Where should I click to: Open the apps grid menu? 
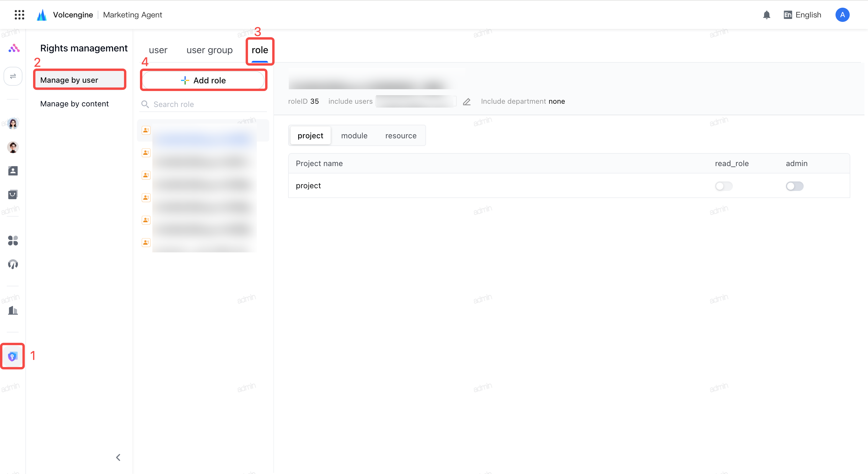click(19, 15)
